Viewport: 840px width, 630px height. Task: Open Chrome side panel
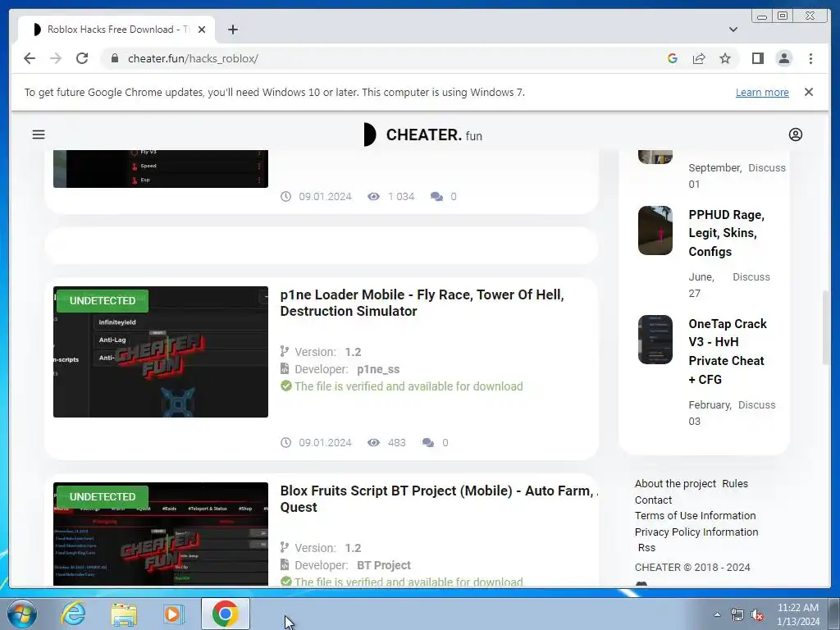click(x=757, y=58)
